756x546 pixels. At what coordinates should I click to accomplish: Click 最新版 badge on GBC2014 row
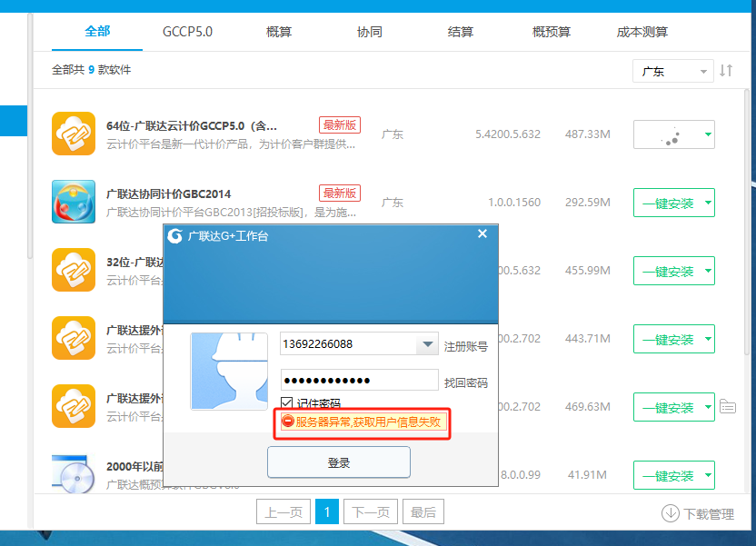pos(340,193)
